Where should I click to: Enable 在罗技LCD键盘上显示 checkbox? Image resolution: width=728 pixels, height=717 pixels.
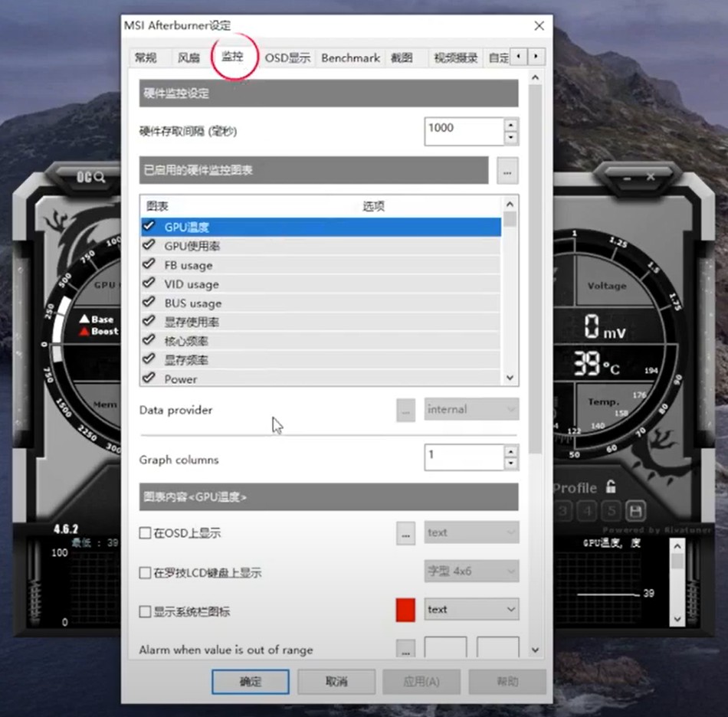[145, 572]
